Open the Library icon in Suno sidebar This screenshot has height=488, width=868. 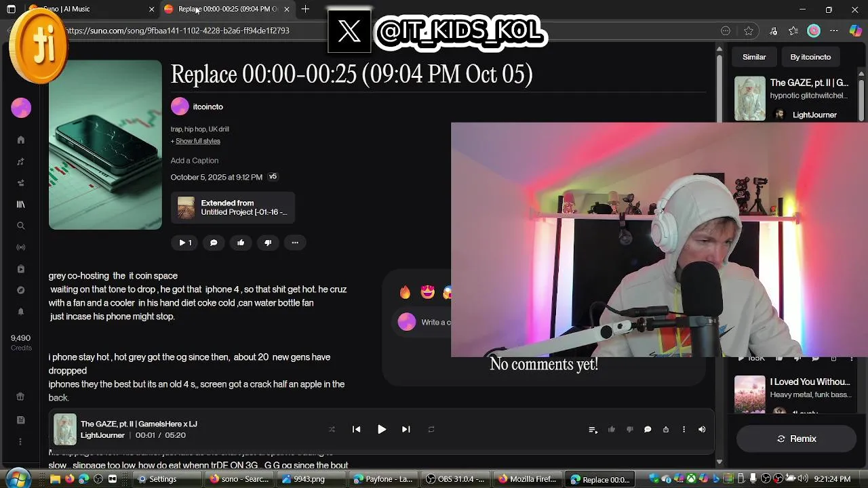click(21, 204)
